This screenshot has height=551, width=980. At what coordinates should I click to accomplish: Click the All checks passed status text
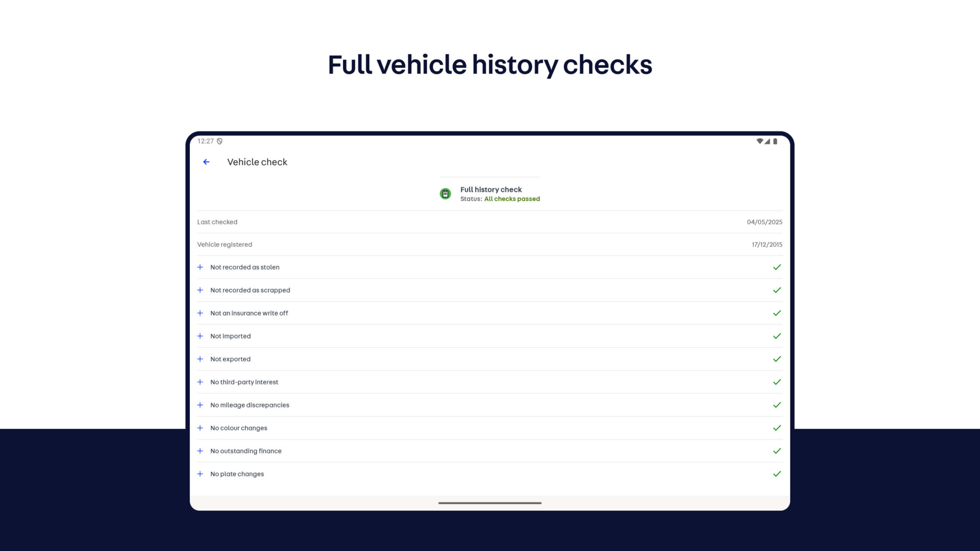(x=512, y=198)
